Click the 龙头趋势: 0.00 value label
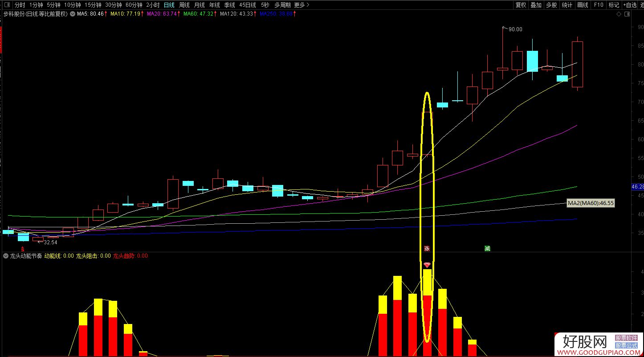The height and width of the screenshot is (357, 644). (x=130, y=256)
